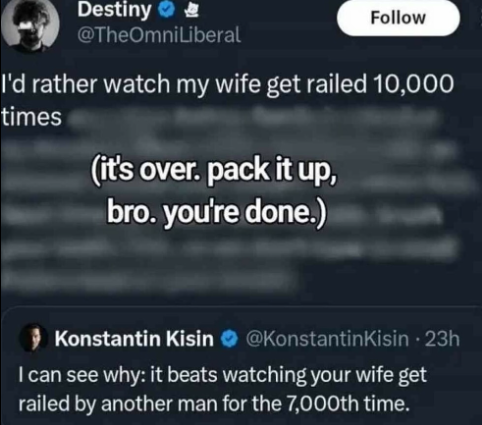Click the caption "(it's over. pack it up,"
This screenshot has width=482, height=425.
coord(214,171)
